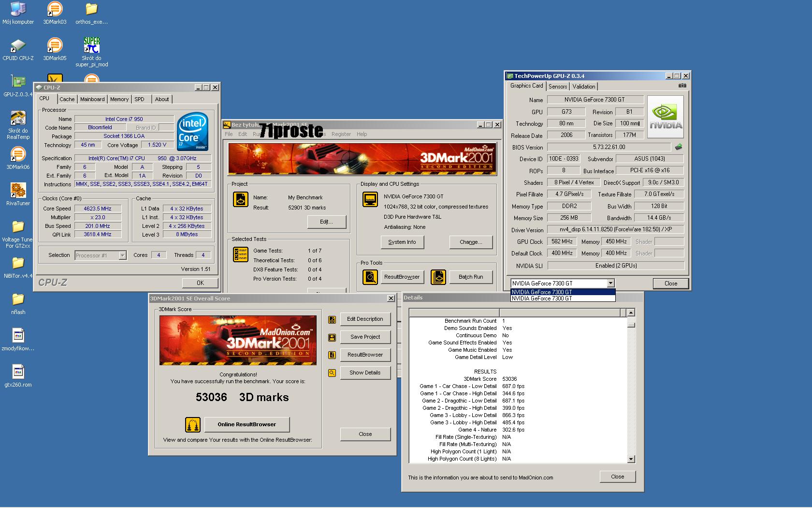Click the NVIDIA logo in GPU-Z
The height and width of the screenshot is (508, 812).
click(666, 117)
